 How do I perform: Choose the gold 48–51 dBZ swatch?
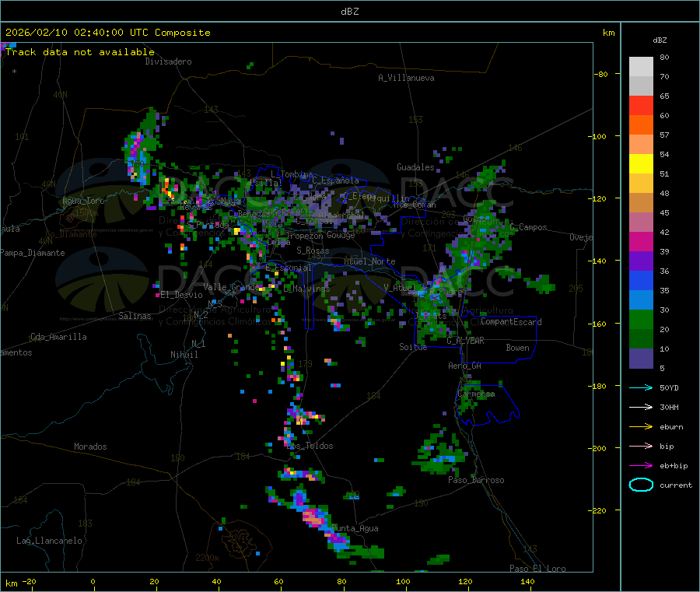click(641, 183)
